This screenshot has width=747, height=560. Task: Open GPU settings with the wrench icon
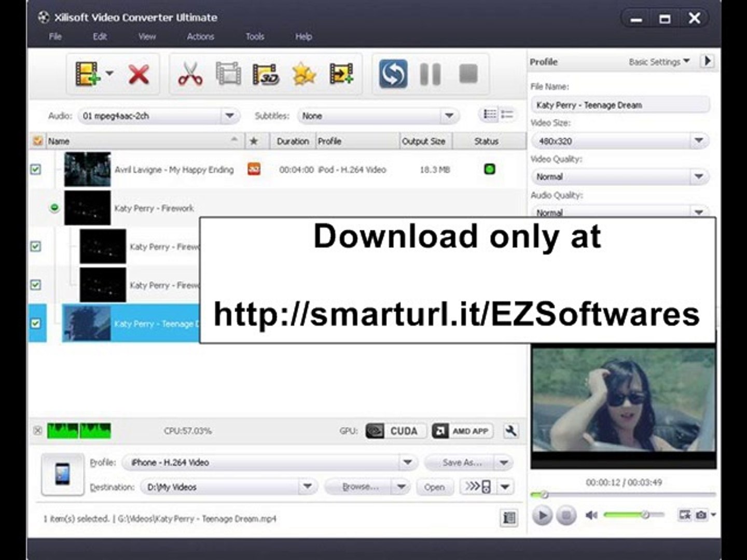coord(511,431)
